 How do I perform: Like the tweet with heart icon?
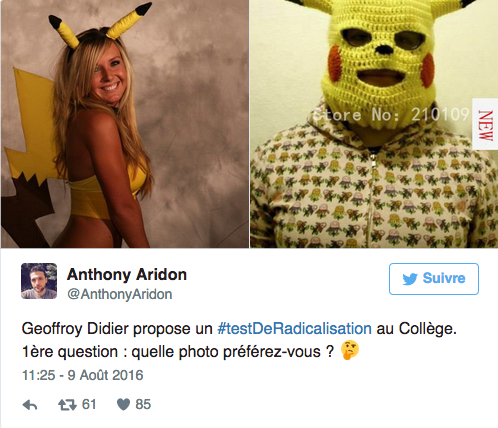pyautogui.click(x=123, y=405)
